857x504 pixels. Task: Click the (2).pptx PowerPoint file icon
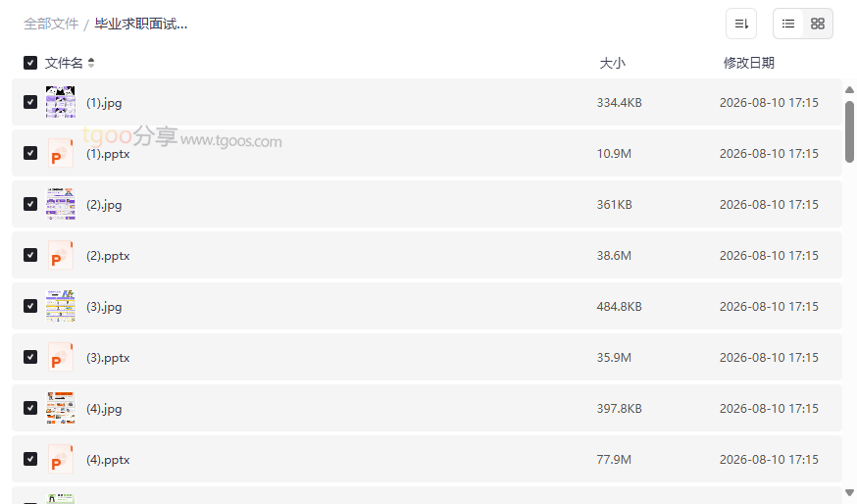pos(60,255)
